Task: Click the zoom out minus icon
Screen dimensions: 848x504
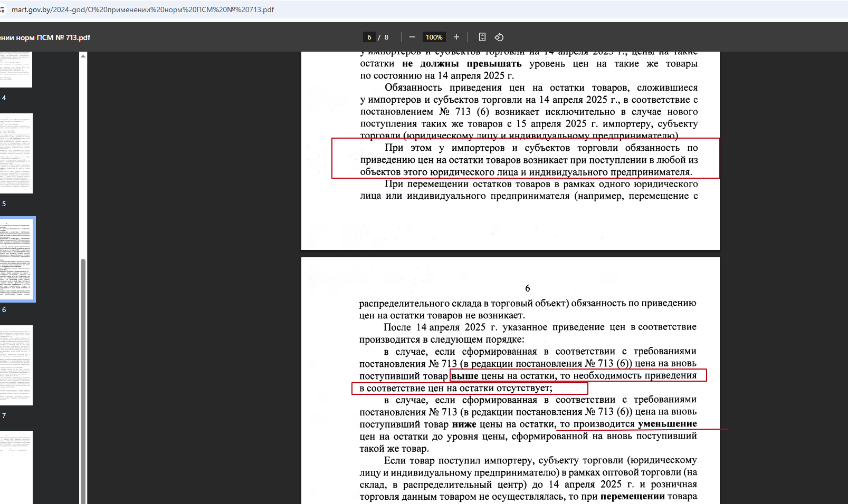Action: pos(412,37)
